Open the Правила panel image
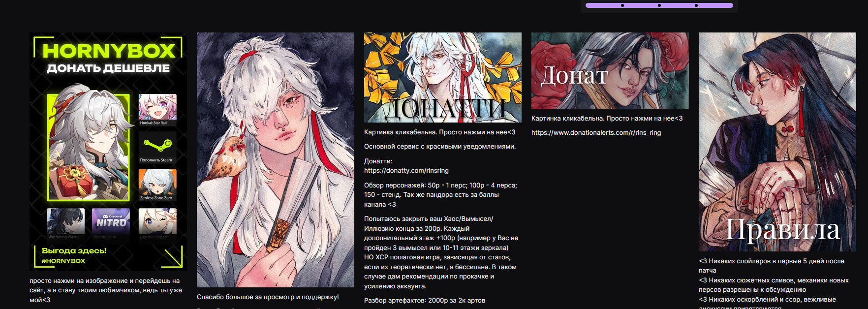868x309 pixels. click(777, 142)
